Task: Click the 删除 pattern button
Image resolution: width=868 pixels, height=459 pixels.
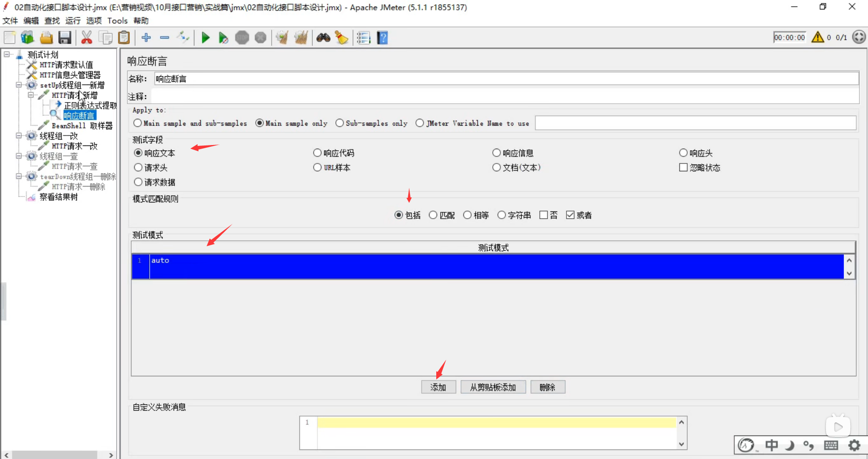Action: (547, 387)
